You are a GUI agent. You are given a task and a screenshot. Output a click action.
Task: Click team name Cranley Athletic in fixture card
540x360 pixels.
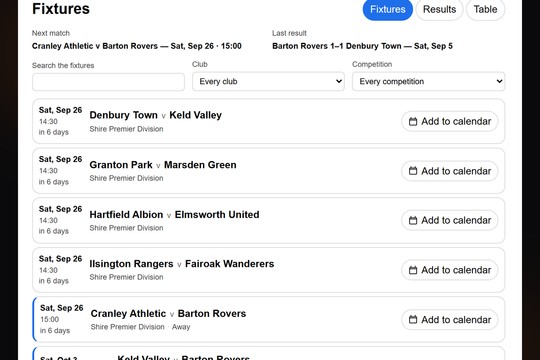(128, 313)
